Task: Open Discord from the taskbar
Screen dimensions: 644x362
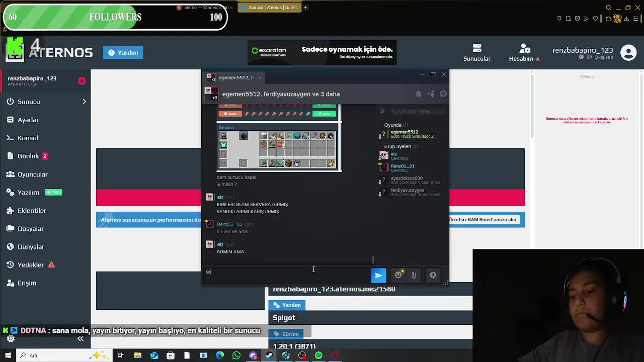Action: click(x=253, y=355)
